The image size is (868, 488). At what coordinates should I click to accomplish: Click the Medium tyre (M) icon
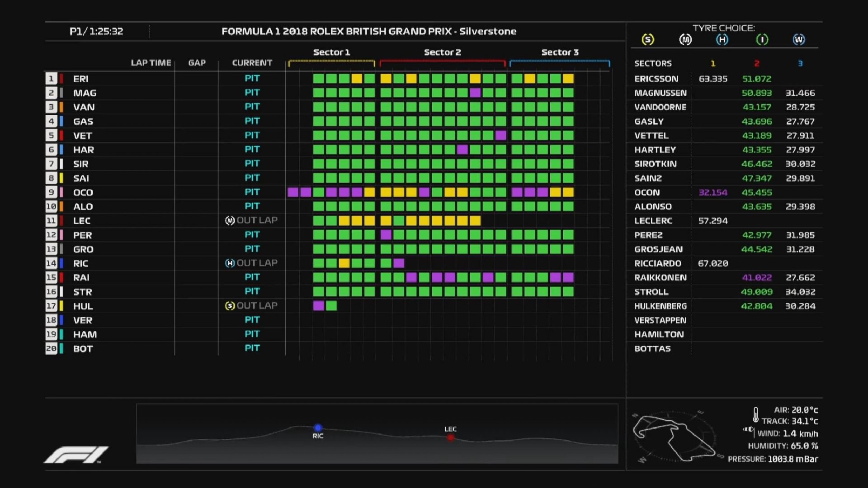tap(685, 40)
